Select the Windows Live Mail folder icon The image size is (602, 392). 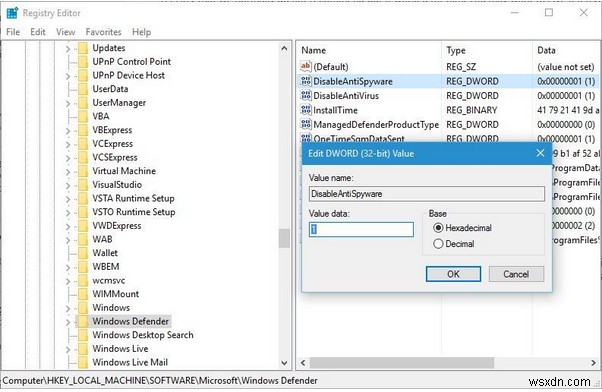click(x=83, y=362)
